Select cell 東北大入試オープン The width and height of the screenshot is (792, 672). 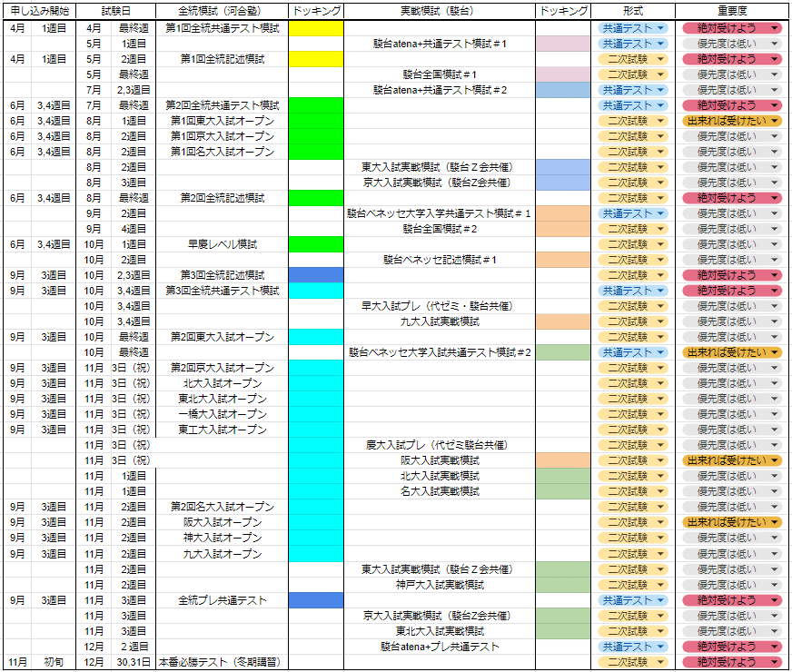pyautogui.click(x=223, y=399)
